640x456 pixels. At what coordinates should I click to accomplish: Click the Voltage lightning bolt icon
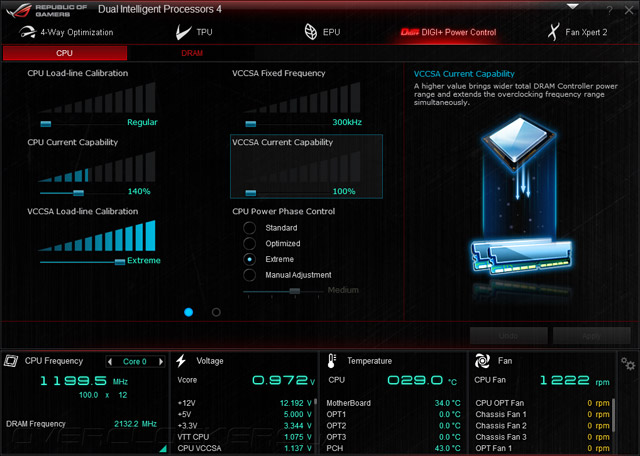(x=181, y=361)
